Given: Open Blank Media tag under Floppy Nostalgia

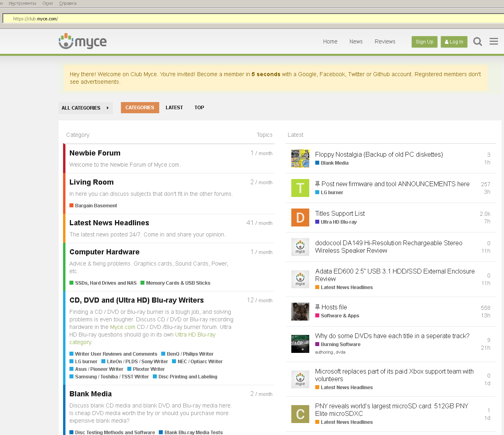Looking at the screenshot, I should tap(332, 163).
